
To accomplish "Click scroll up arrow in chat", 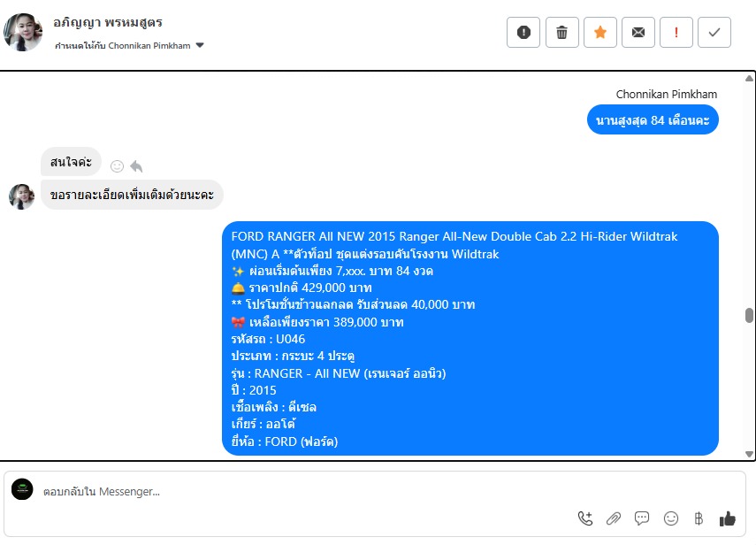I will pos(749,78).
